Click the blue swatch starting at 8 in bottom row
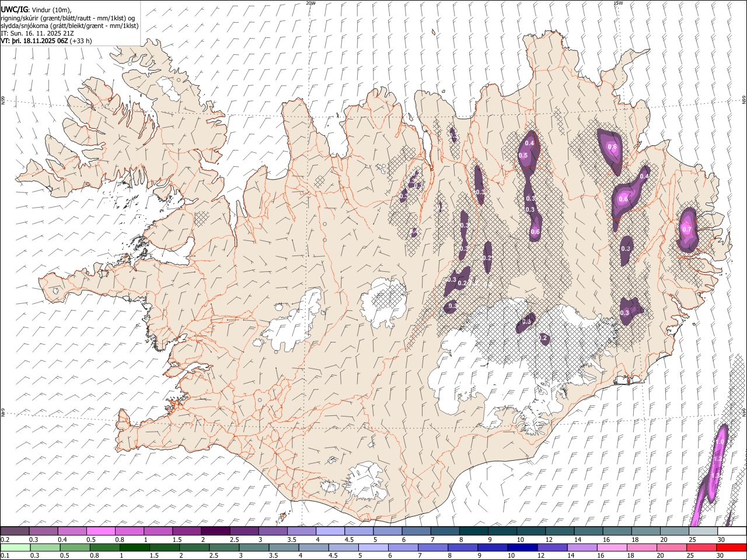This screenshot has height=560, width=747. [x=463, y=547]
